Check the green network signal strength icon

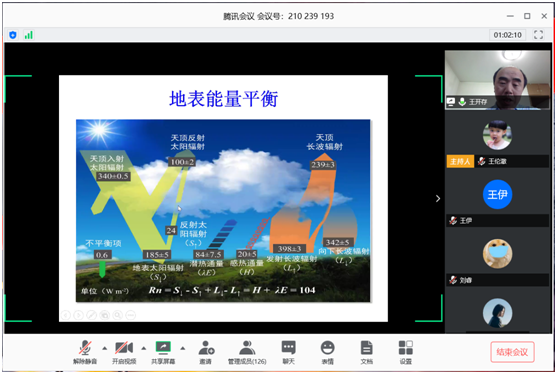click(28, 35)
